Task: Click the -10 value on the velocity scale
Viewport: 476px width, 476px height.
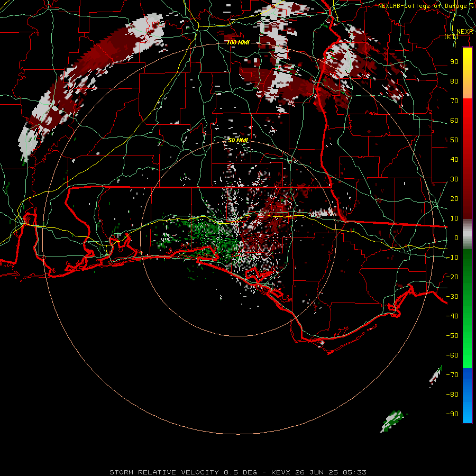Action: 452,258
